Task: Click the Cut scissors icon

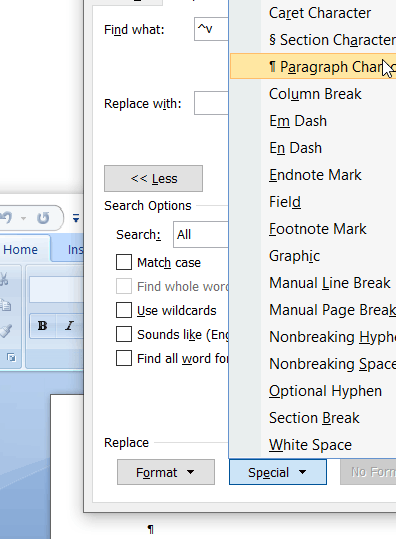Action: tap(4, 279)
